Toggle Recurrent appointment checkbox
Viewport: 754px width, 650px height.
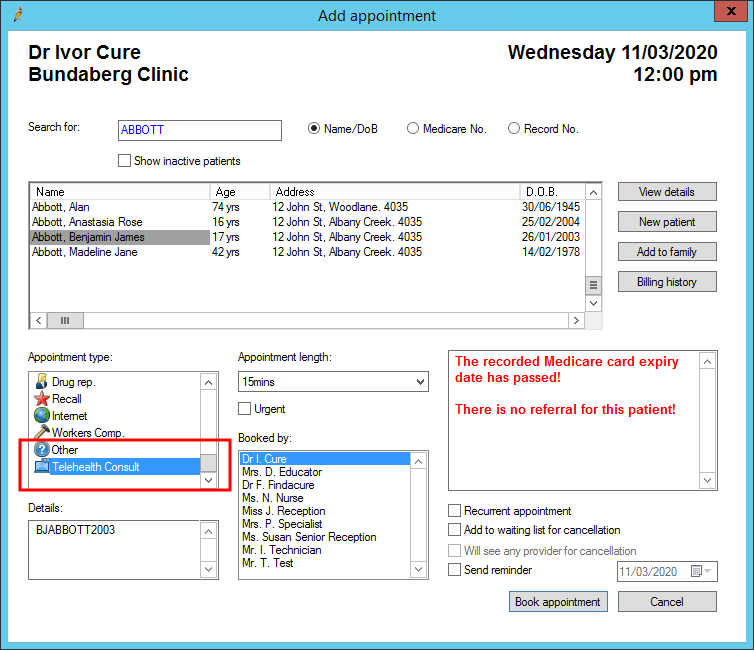tap(456, 511)
